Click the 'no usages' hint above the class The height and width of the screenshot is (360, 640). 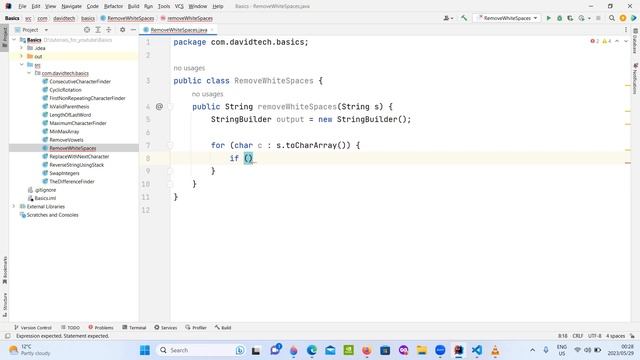(x=189, y=68)
